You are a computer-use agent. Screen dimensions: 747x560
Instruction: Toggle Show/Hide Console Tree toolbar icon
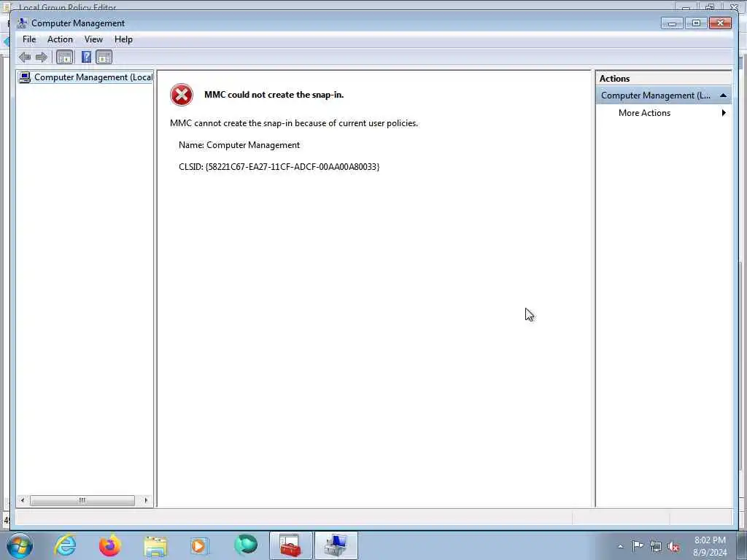[65, 58]
